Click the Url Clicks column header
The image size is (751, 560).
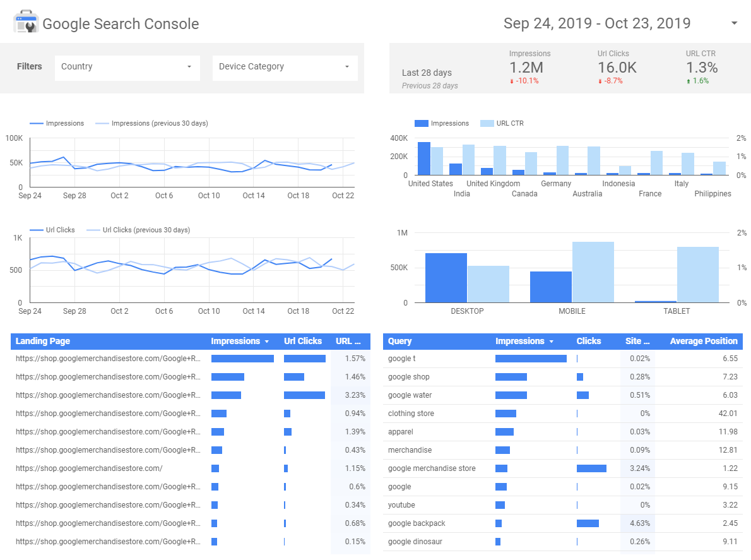(x=303, y=341)
